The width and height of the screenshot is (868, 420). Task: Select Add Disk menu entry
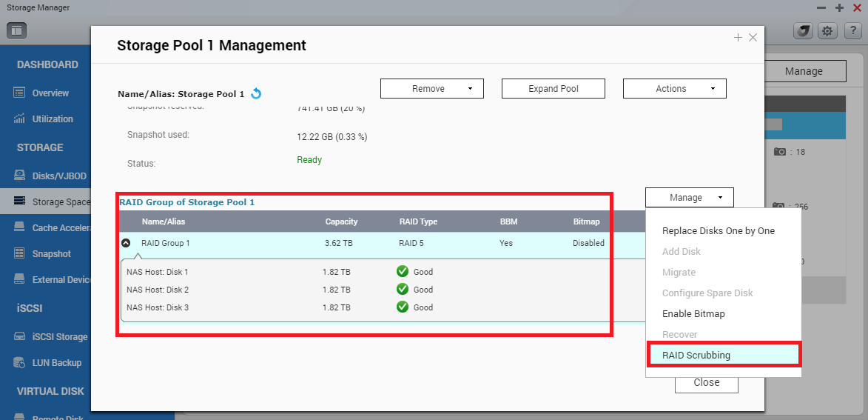click(x=724, y=252)
